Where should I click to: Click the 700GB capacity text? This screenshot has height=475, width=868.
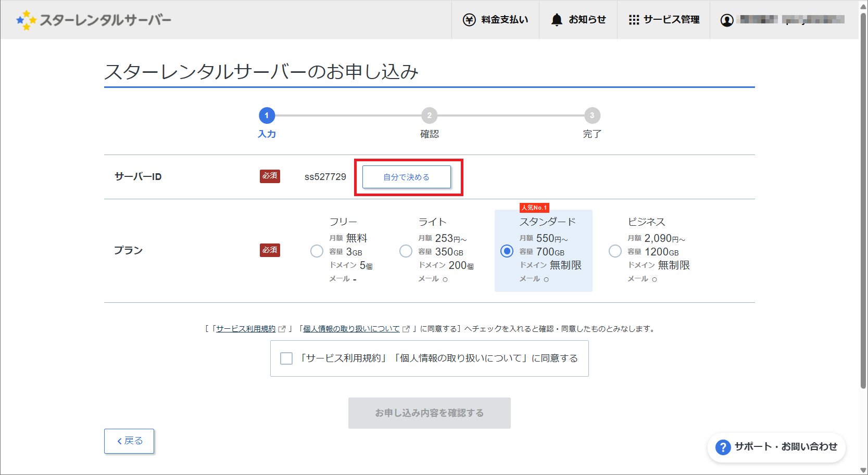550,252
